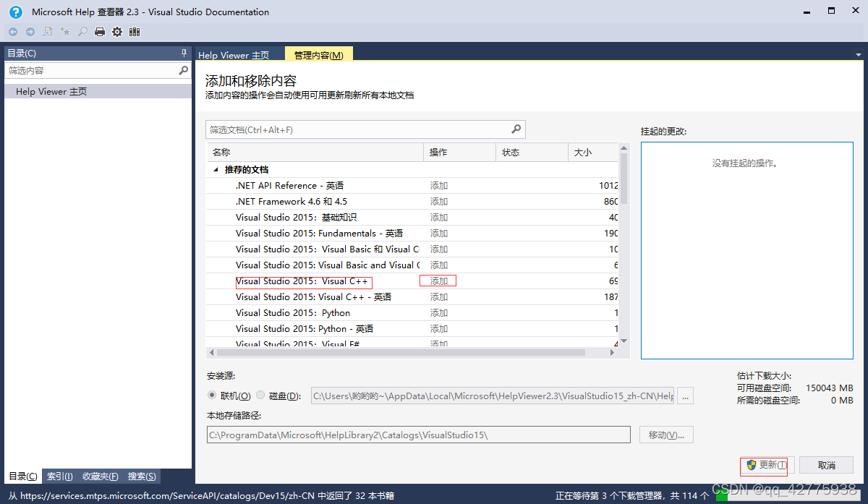Open the 目录 bottom tab
The image size is (868, 504).
click(22, 477)
